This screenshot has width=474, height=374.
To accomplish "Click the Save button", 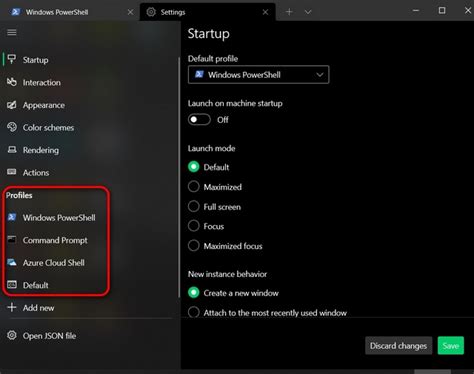I will [x=451, y=346].
